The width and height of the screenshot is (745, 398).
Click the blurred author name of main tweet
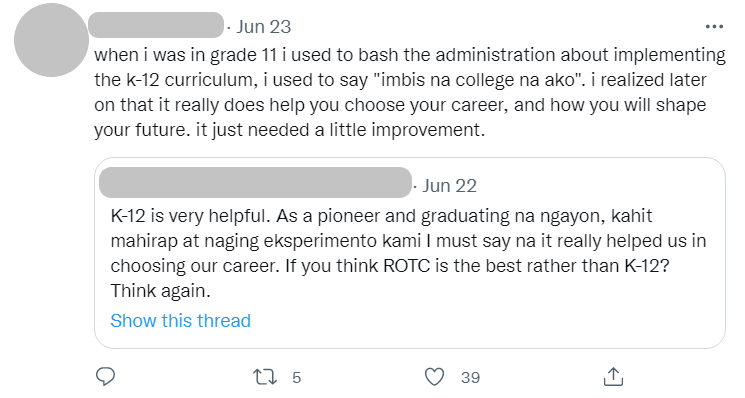pos(156,25)
